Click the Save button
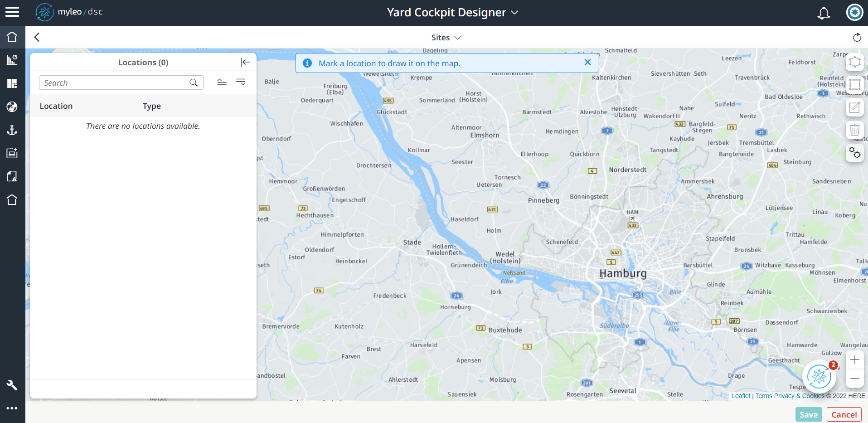This screenshot has height=423, width=868. click(809, 414)
